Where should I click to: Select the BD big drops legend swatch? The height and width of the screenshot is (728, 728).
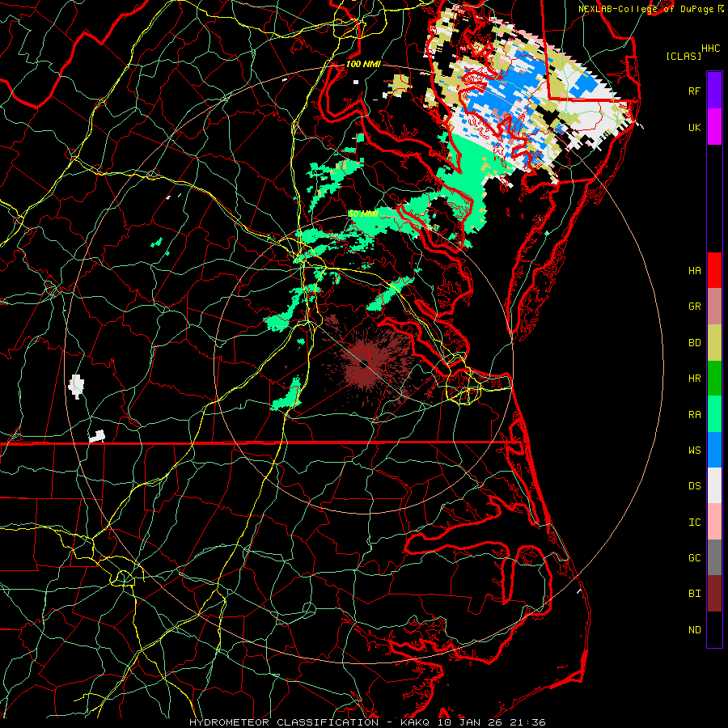point(714,342)
